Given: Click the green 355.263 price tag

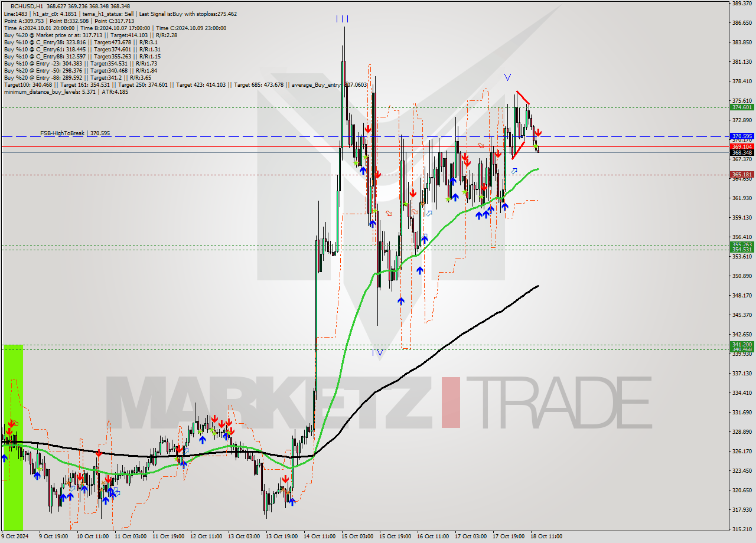Looking at the screenshot, I should point(742,244).
